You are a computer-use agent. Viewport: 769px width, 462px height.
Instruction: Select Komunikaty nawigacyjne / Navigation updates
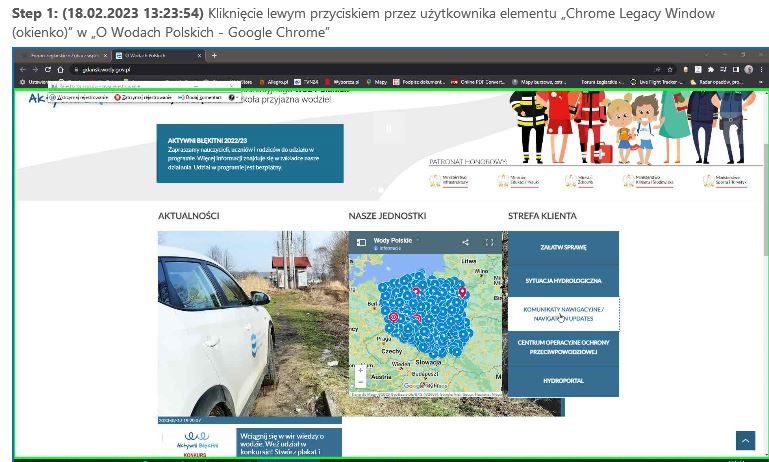[x=563, y=314]
